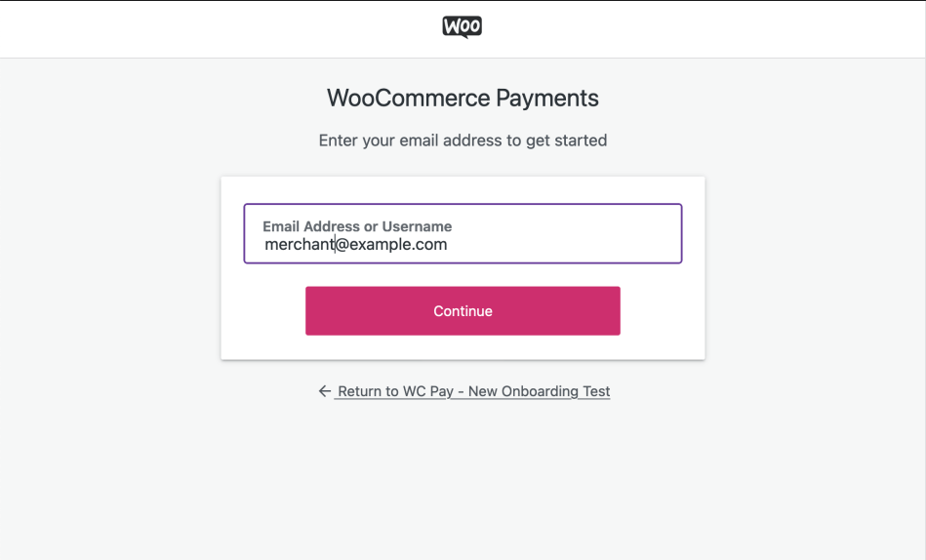Open the Return to WC Pay link
926x560 pixels.
coord(473,391)
